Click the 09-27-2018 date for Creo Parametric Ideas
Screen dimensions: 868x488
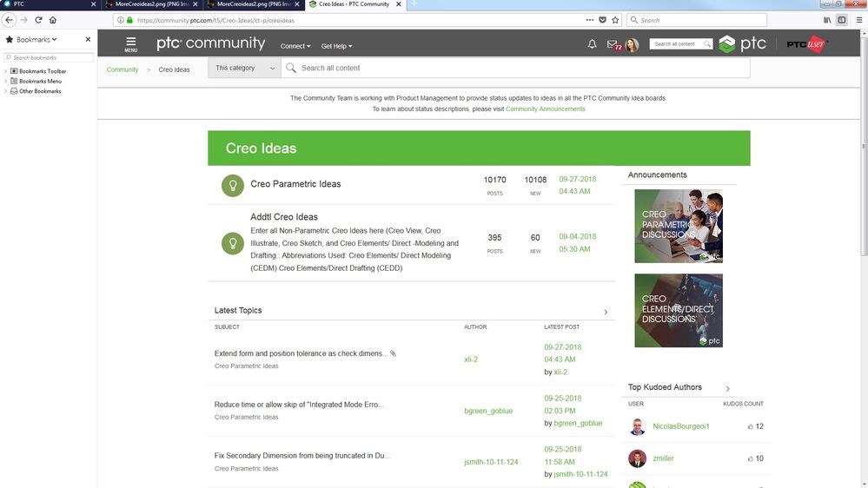578,179
